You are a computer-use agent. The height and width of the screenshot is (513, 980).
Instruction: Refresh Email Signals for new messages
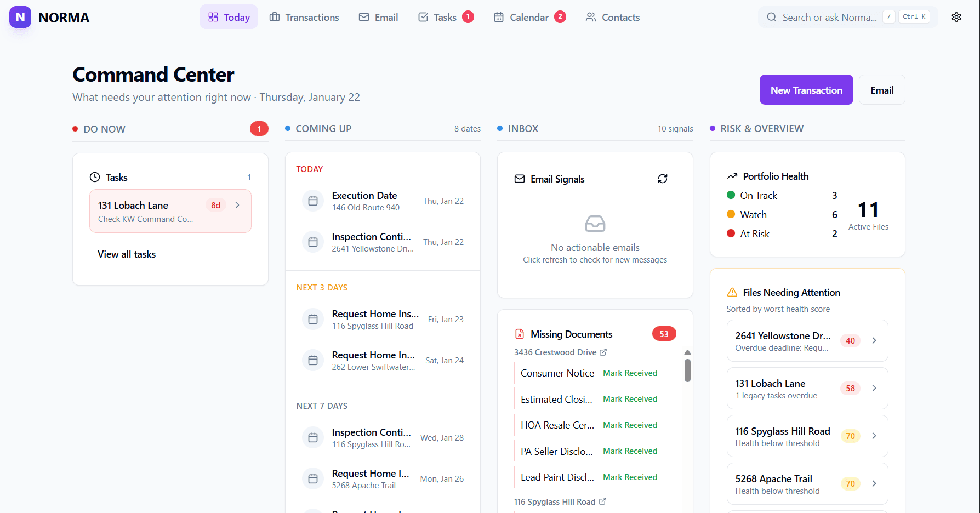pos(663,179)
